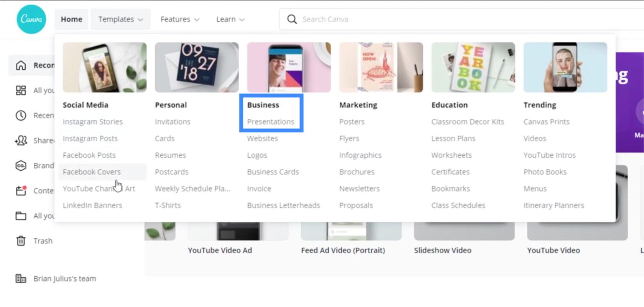The width and height of the screenshot is (644, 307).
Task: Click the team building icon
Action: pyautogui.click(x=21, y=278)
